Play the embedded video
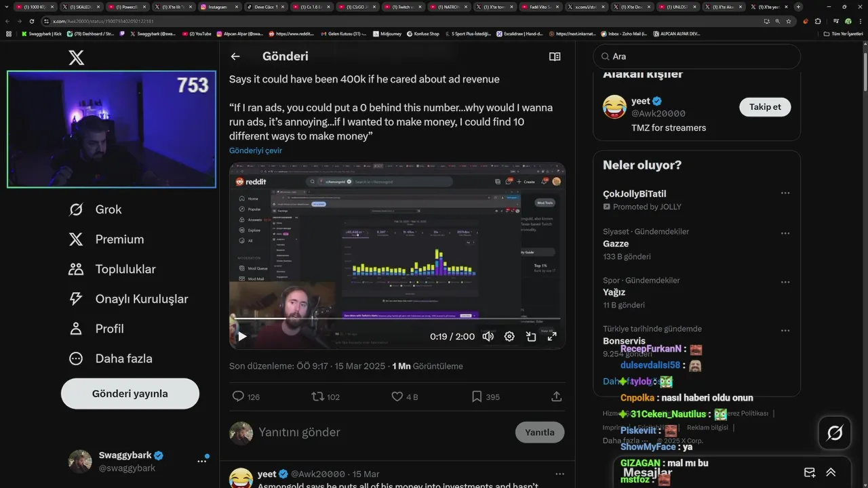868x488 pixels. coord(242,336)
